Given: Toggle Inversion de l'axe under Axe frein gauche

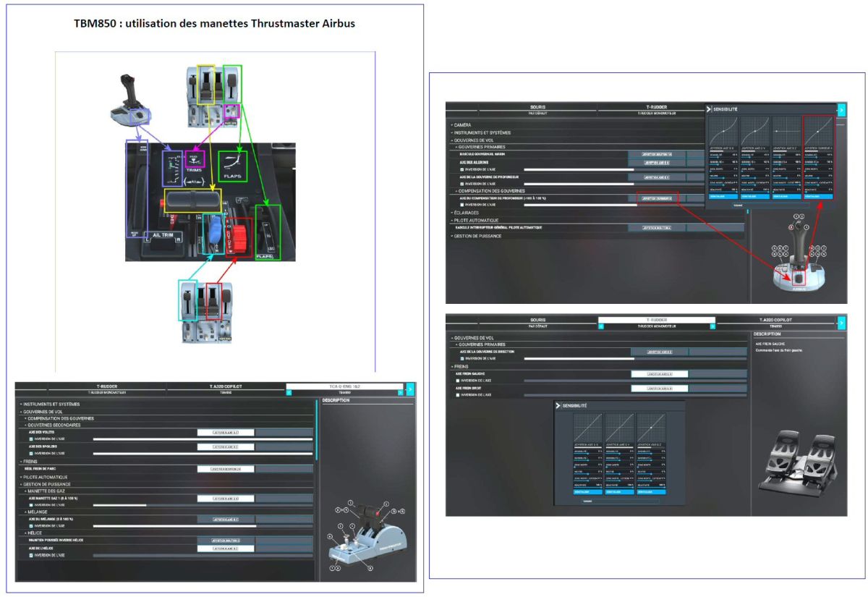Looking at the screenshot, I should point(458,381).
